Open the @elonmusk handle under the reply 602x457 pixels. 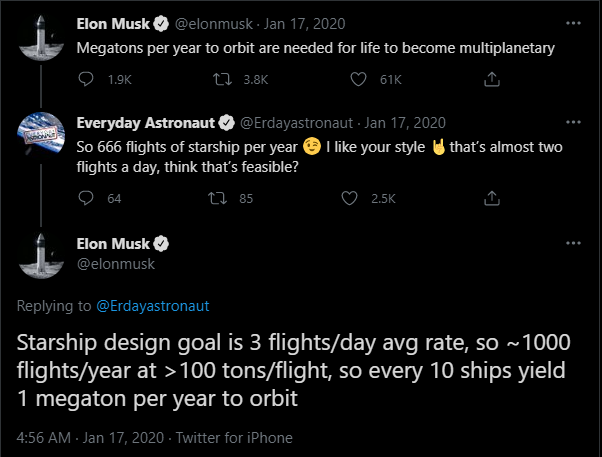pos(112,262)
